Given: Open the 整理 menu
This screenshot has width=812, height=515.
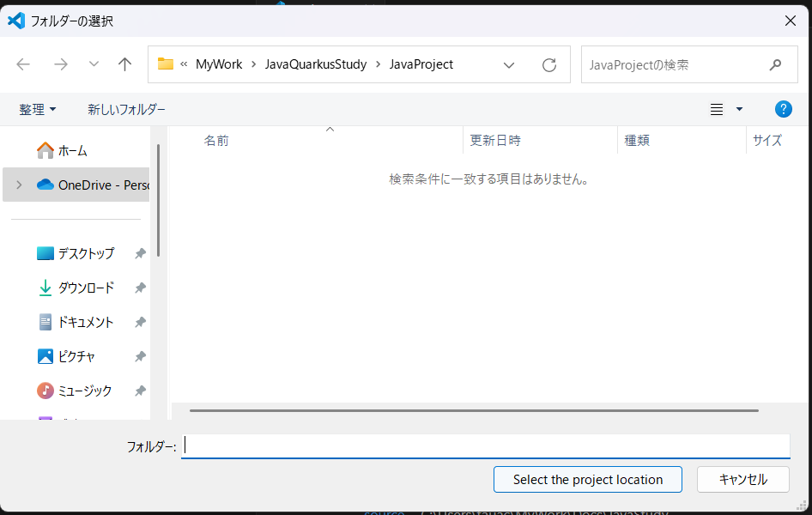Looking at the screenshot, I should point(38,110).
